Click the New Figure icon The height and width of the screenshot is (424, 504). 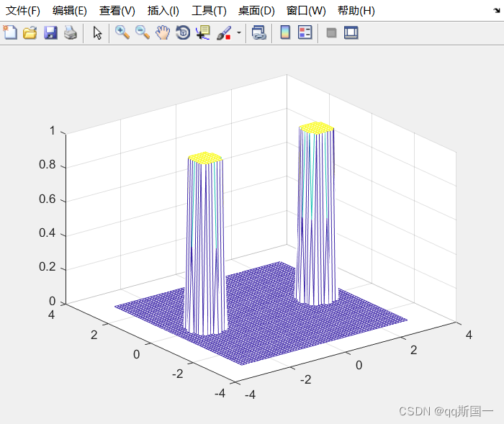[x=10, y=32]
